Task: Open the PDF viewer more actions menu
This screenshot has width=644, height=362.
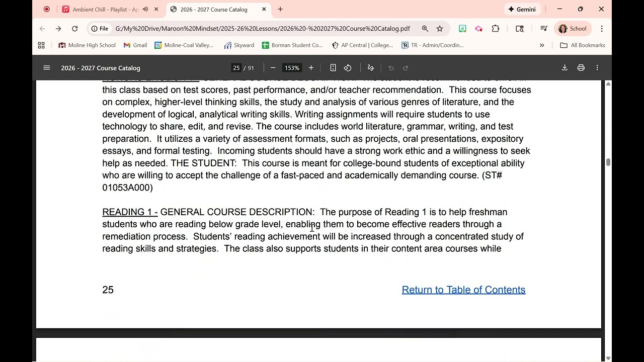Action: pyautogui.click(x=597, y=68)
